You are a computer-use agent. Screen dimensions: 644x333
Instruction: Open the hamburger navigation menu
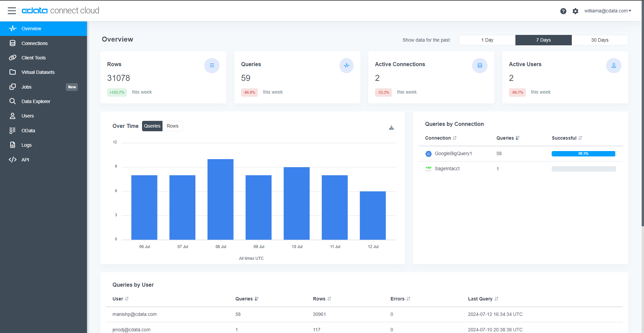pos(12,11)
